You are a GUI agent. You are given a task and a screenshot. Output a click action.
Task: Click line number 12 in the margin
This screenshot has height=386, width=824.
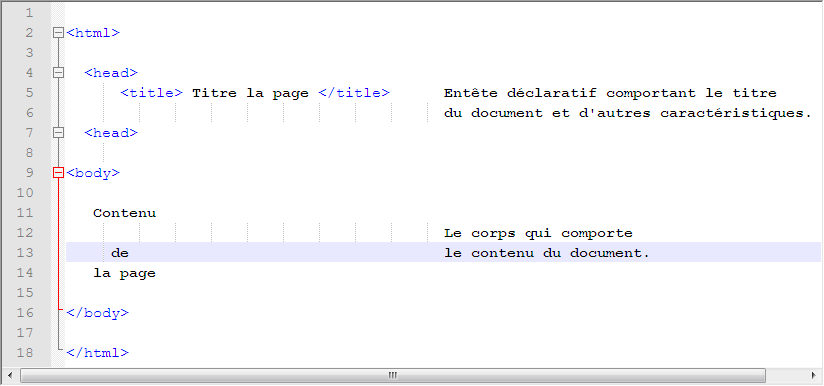(x=25, y=233)
